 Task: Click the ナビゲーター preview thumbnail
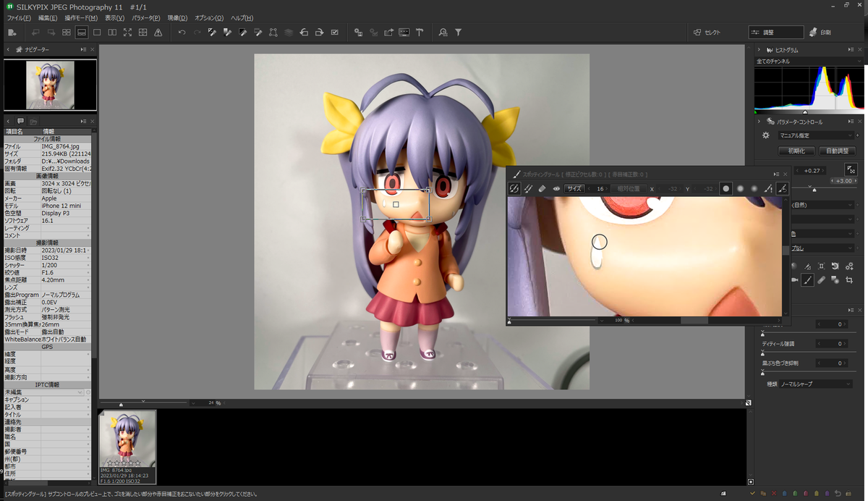(50, 85)
